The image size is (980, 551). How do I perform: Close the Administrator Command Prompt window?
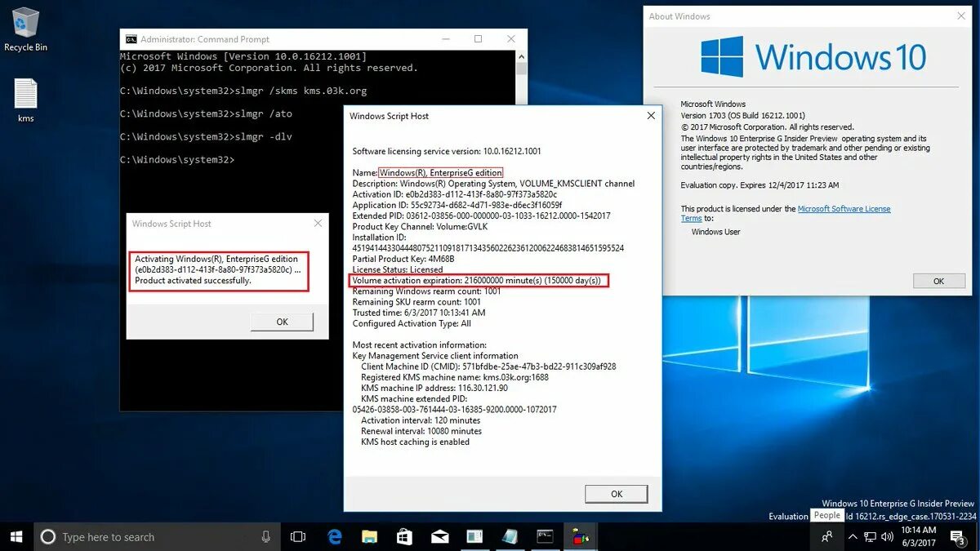[510, 39]
